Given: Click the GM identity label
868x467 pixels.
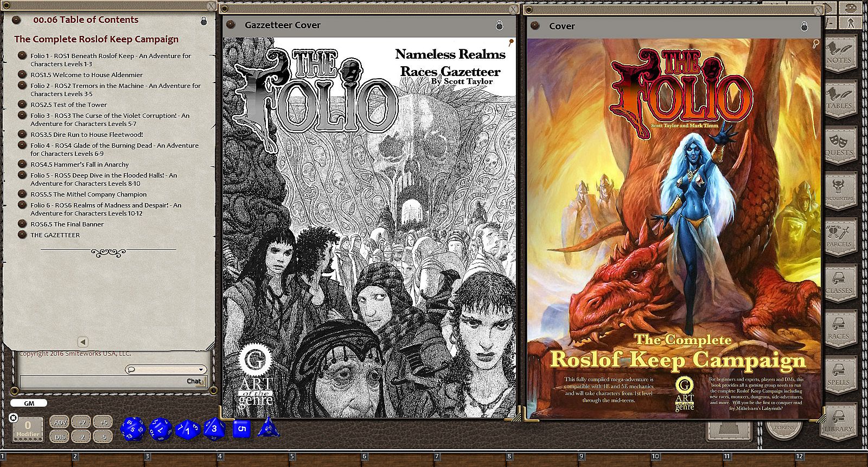Looking at the screenshot, I should 29,403.
